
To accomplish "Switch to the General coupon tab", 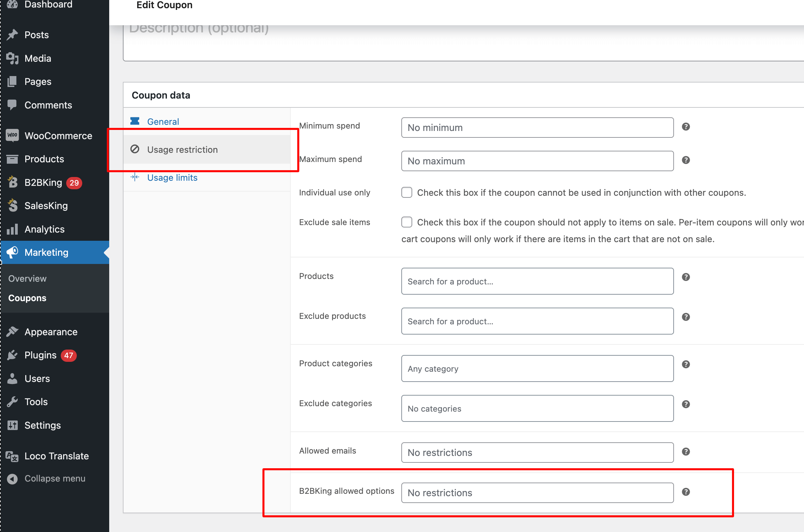I will pyautogui.click(x=163, y=121).
